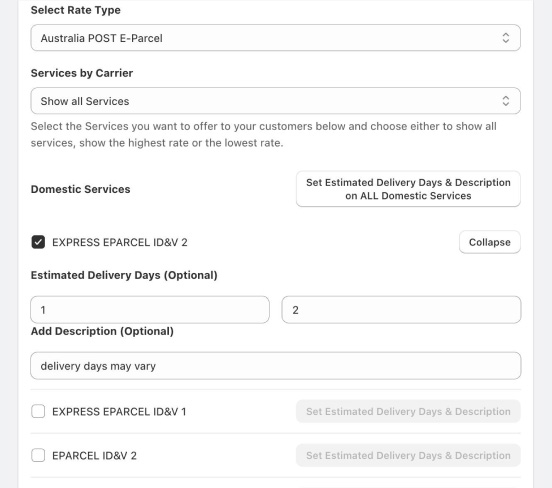Click the minimum delivery days field

pos(150,310)
